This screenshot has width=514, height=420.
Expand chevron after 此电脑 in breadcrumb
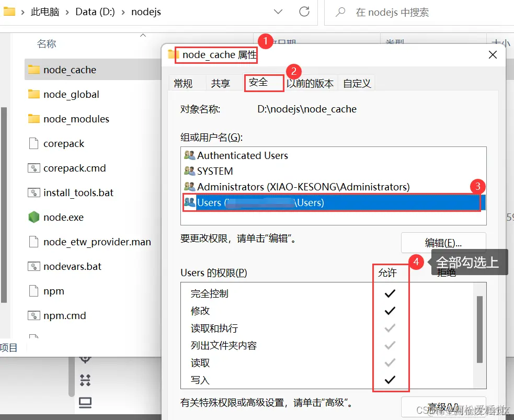[x=67, y=12]
